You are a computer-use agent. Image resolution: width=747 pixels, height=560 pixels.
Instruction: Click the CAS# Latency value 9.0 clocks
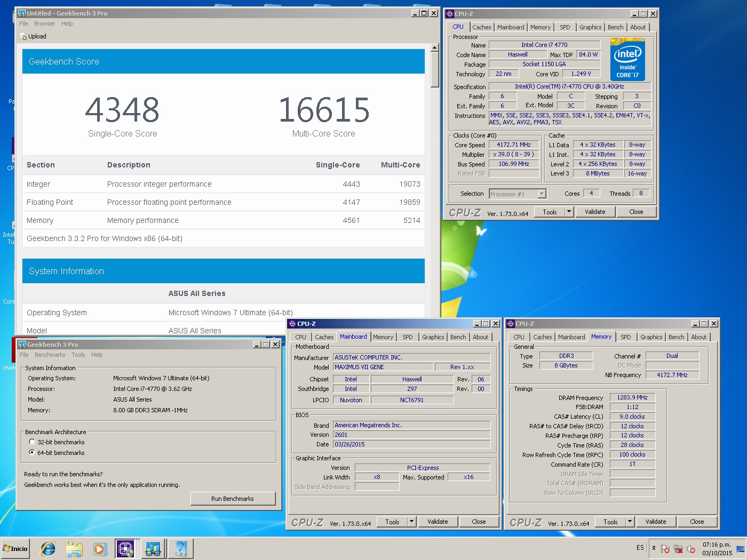(x=632, y=417)
